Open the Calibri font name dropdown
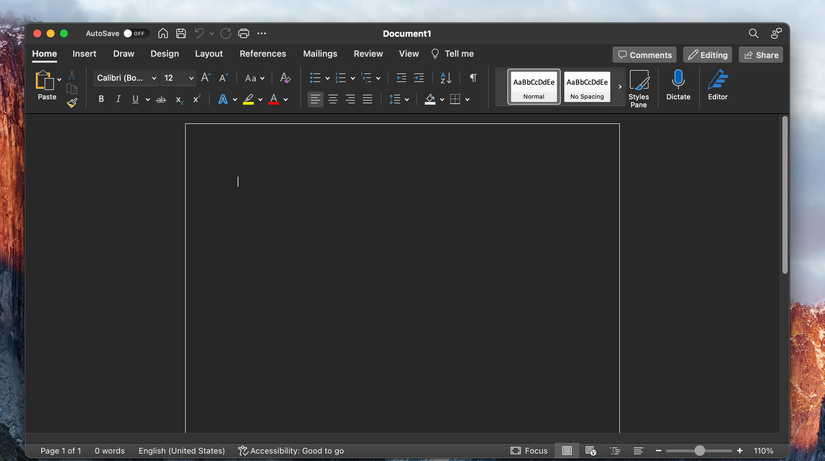 [126, 78]
